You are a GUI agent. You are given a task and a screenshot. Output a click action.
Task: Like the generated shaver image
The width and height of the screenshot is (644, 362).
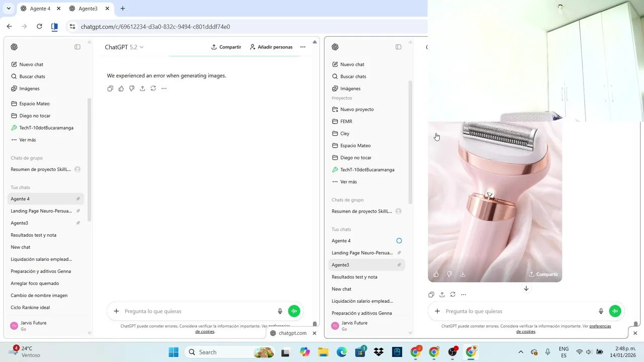436,274
